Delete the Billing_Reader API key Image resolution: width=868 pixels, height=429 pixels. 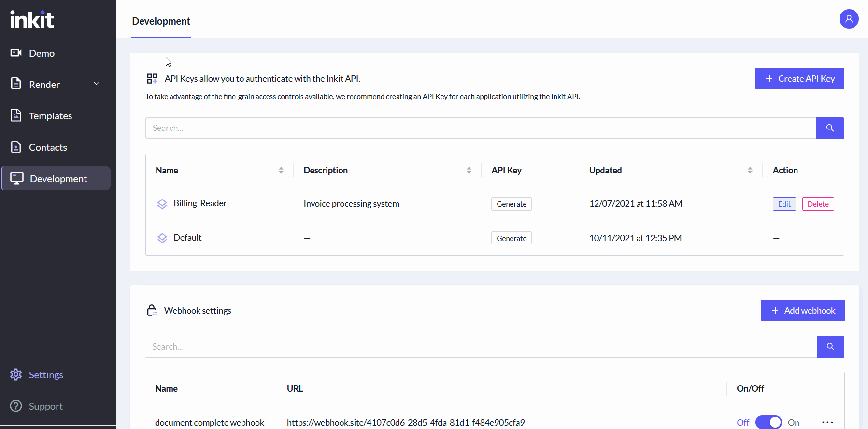click(818, 204)
